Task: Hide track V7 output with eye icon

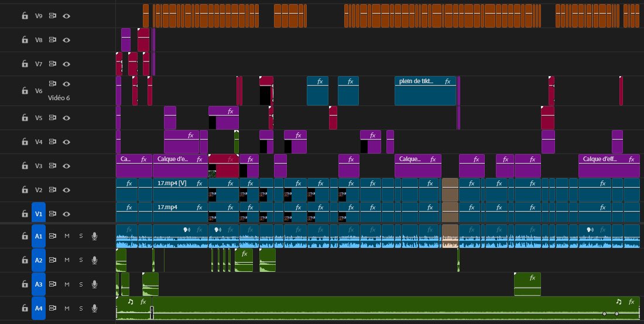Action: point(67,64)
